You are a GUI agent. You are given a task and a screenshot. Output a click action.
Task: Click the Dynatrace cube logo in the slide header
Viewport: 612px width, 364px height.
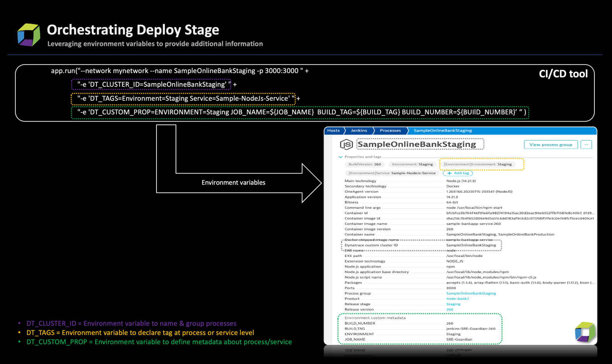pos(28,34)
